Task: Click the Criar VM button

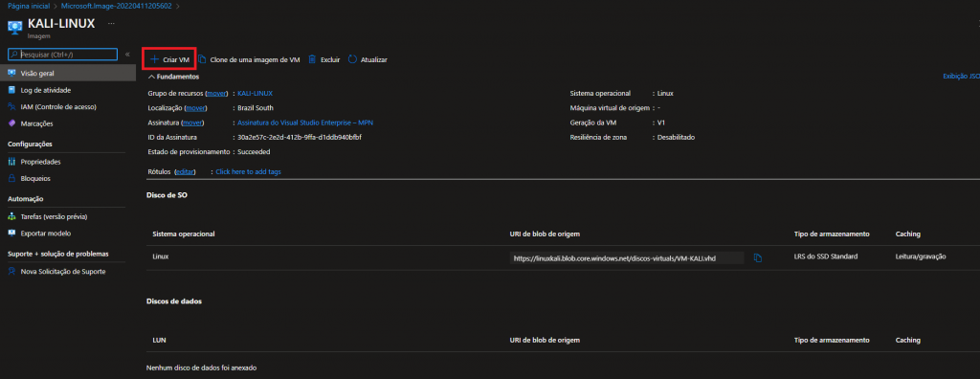Action: [169, 59]
